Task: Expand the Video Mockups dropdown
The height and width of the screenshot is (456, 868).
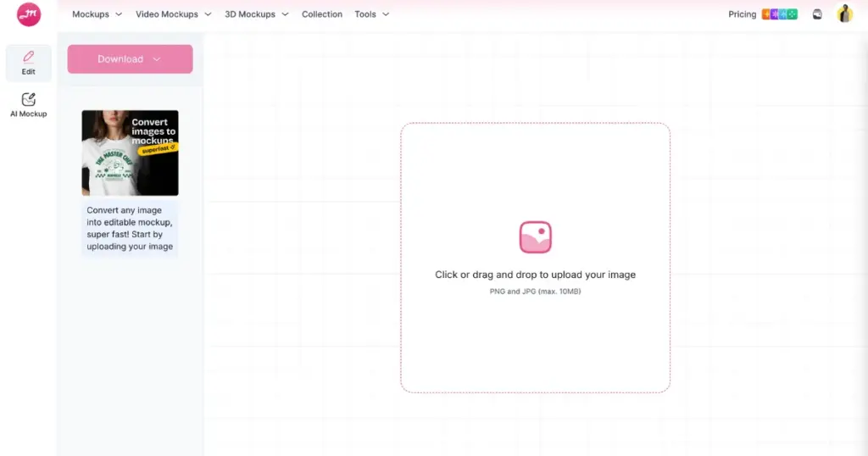Action: pyautogui.click(x=173, y=14)
